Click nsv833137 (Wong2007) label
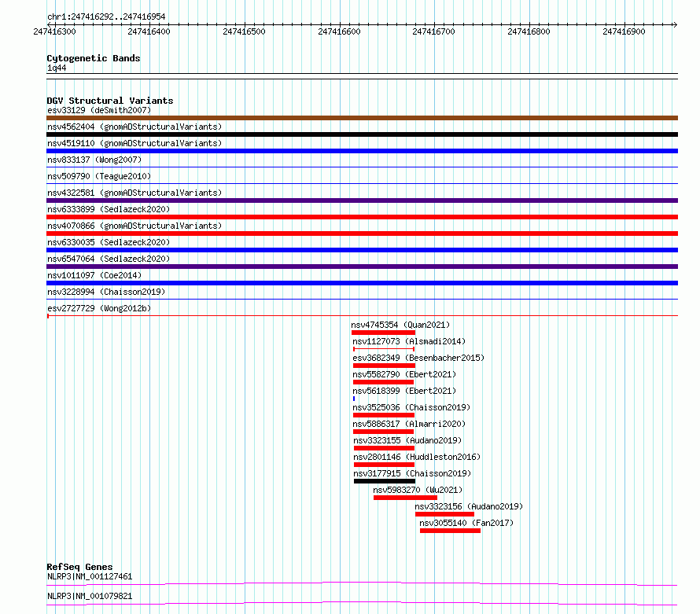Image resolution: width=700 pixels, height=614 pixels. (94, 160)
